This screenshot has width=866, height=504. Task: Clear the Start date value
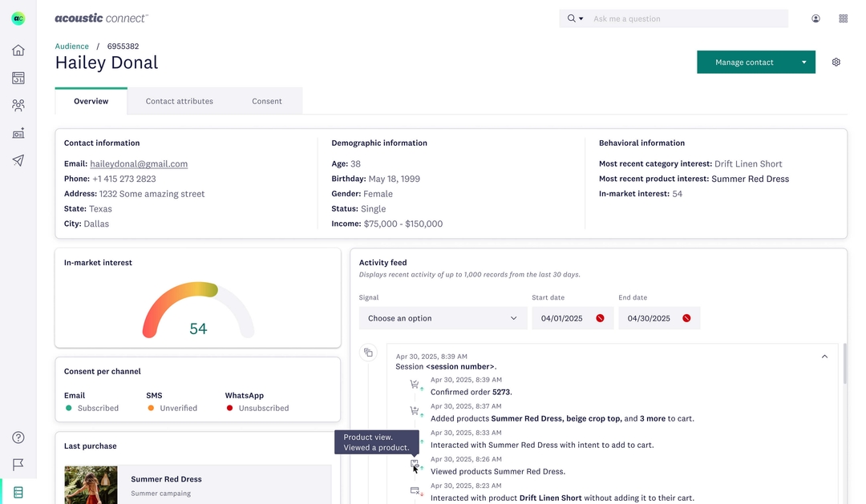[600, 318]
